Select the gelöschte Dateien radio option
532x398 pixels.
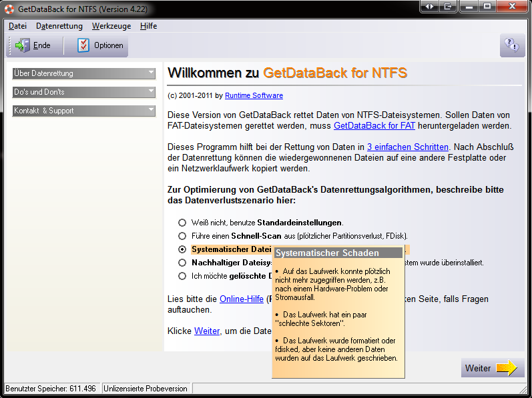coord(182,276)
